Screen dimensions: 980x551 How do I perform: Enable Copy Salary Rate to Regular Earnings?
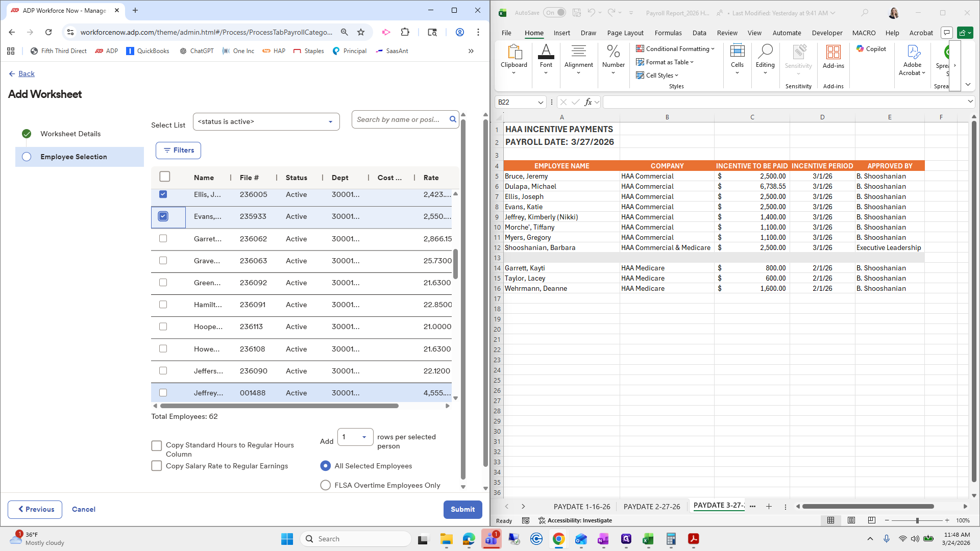pyautogui.click(x=157, y=466)
